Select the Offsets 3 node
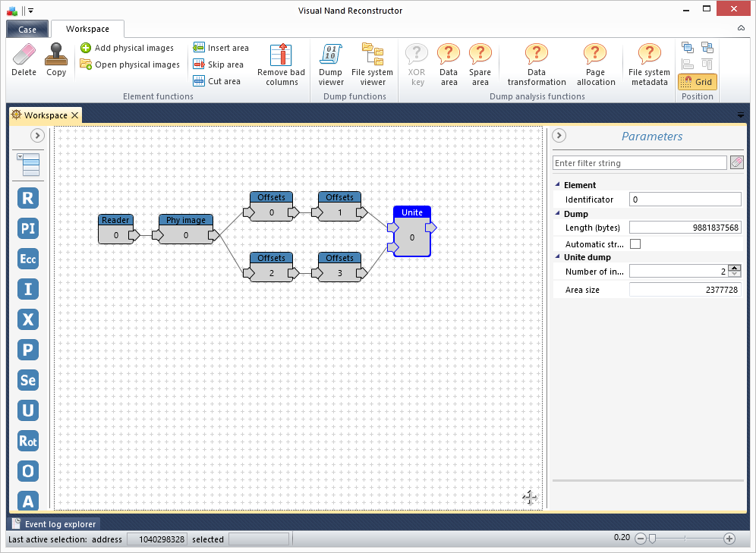 click(x=339, y=267)
